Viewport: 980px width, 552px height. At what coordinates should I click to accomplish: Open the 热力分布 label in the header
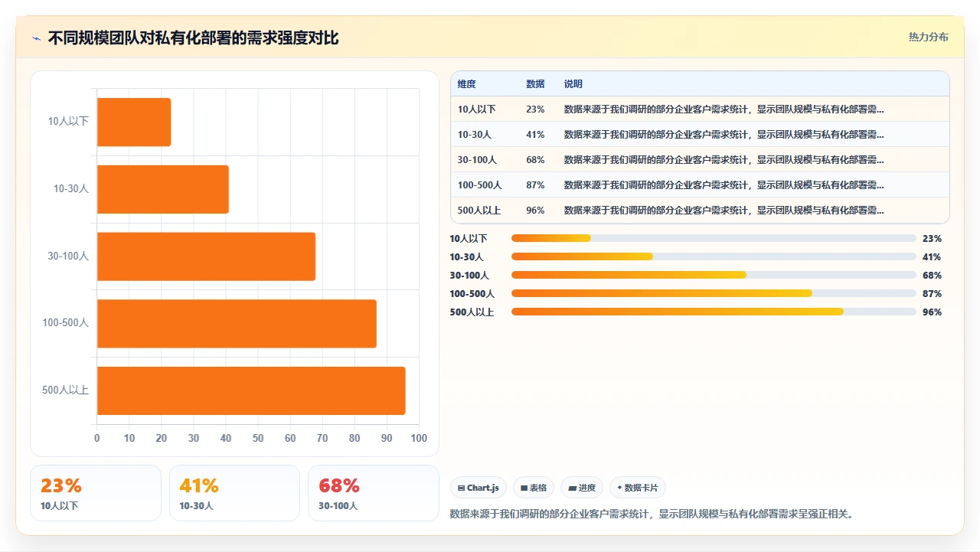(928, 37)
